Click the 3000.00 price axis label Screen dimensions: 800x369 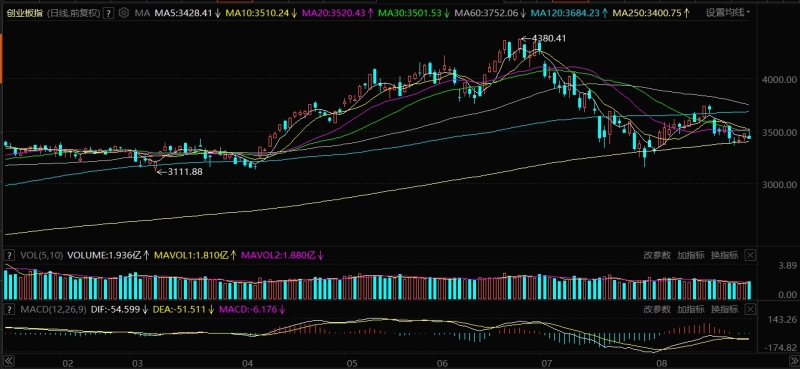[x=778, y=185]
